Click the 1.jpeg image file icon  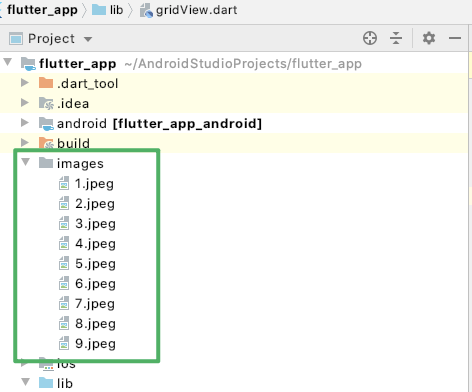64,183
